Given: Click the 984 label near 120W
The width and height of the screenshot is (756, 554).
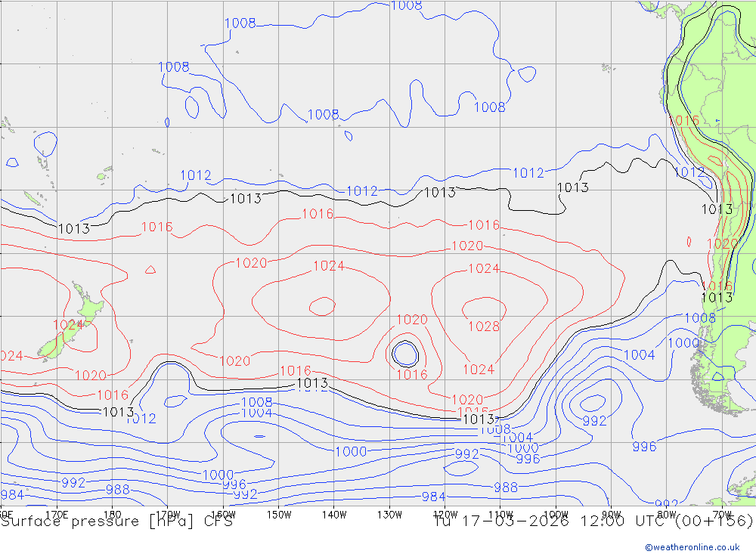Looking at the screenshot, I should click(433, 497).
